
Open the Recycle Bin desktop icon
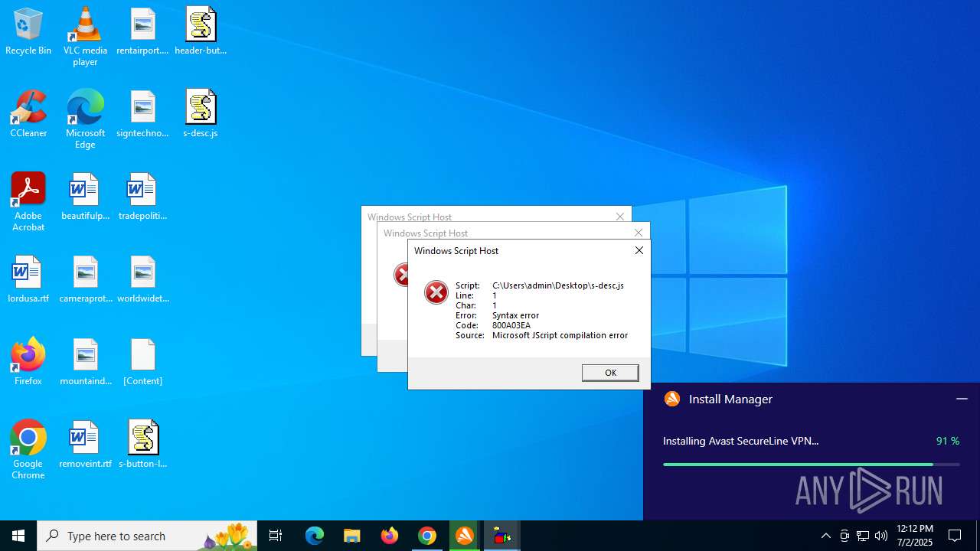(28, 31)
